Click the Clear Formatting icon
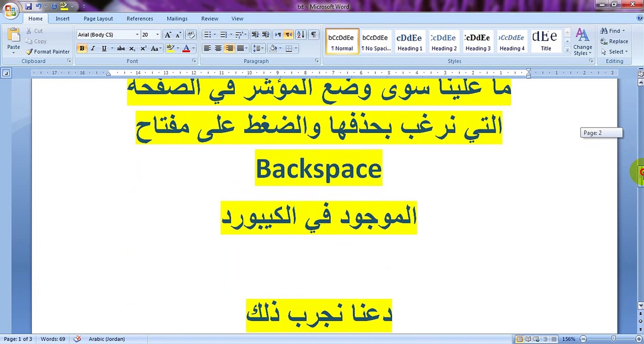This screenshot has width=644, height=344. [x=191, y=34]
